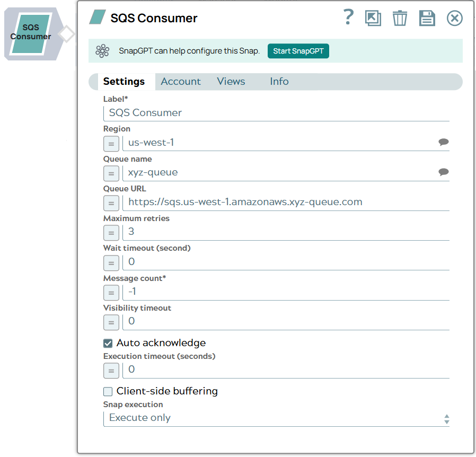This screenshot has width=476, height=457.
Task: Toggle expression mode for Message count
Action: [111, 292]
